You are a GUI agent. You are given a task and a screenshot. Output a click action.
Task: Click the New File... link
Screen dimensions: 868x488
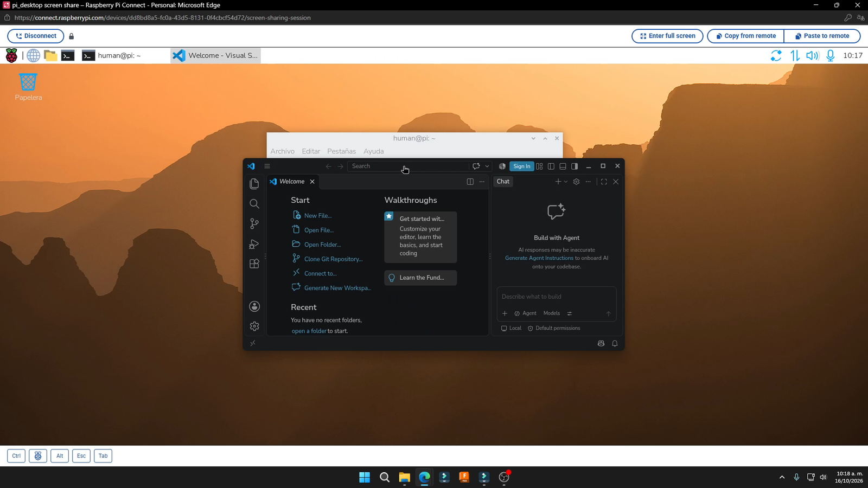click(x=317, y=216)
